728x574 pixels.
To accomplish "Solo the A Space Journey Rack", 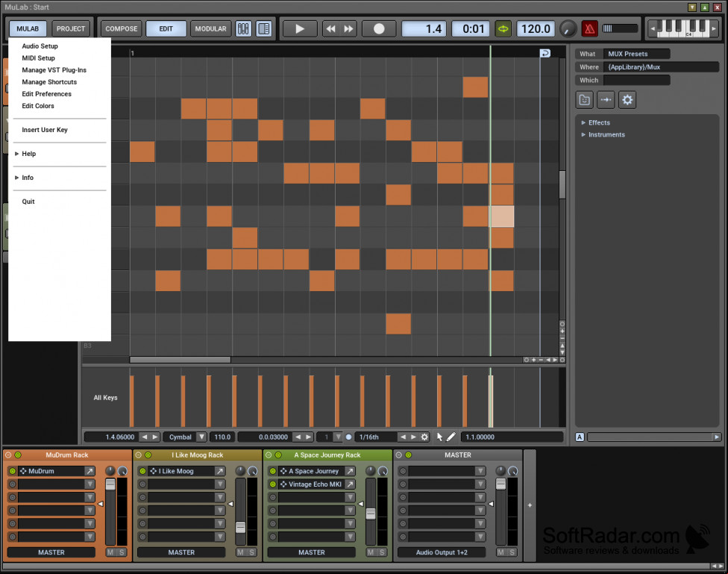I will tap(382, 552).
